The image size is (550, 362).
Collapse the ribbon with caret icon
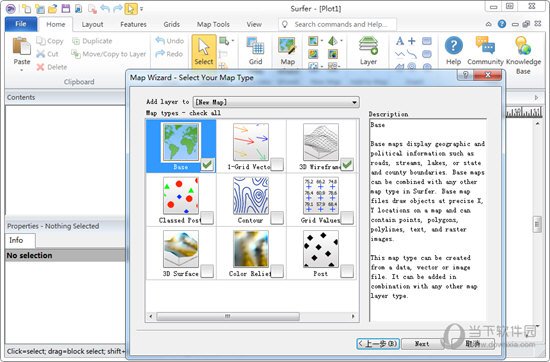click(x=489, y=24)
